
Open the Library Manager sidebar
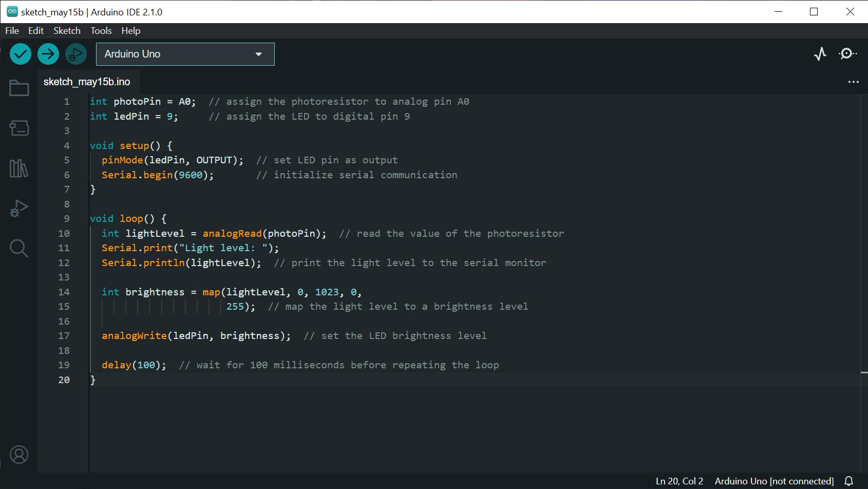click(19, 168)
